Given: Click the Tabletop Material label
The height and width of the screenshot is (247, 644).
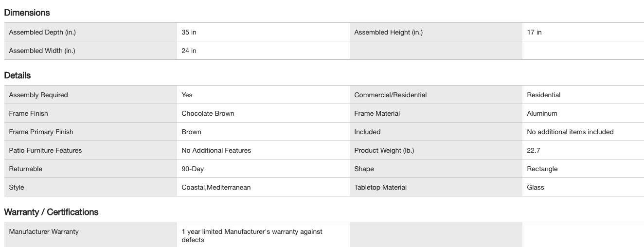Looking at the screenshot, I should point(380,187).
